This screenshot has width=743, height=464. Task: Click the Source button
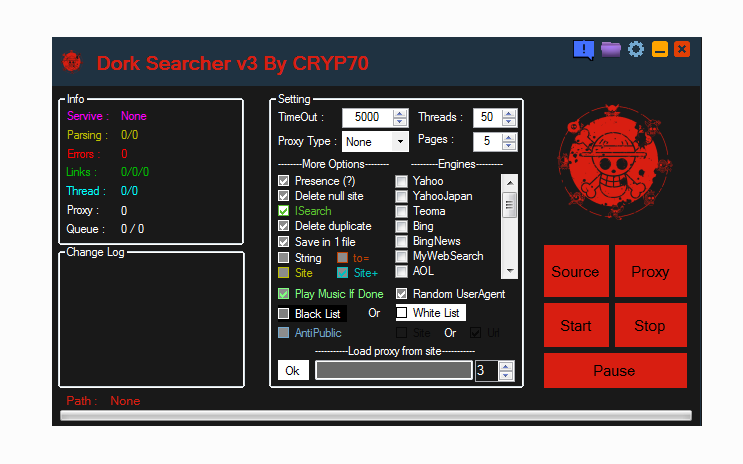tap(576, 271)
